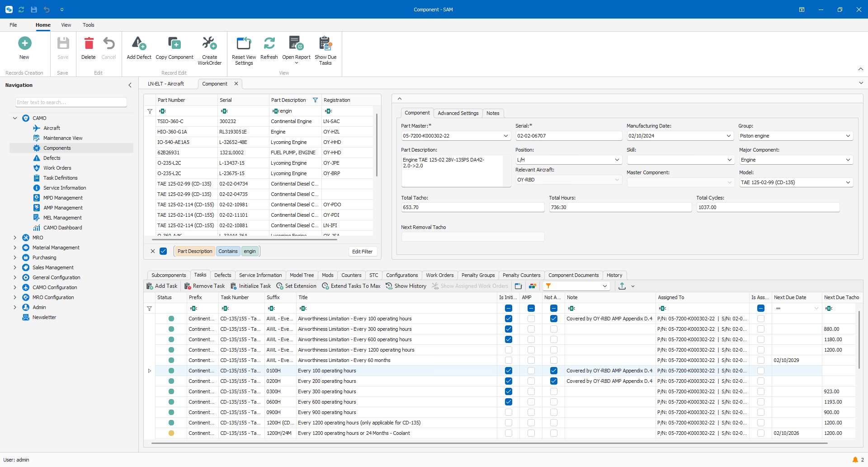Viewport: 868px width, 467px height.
Task: Remove the filter with X button
Action: point(153,251)
